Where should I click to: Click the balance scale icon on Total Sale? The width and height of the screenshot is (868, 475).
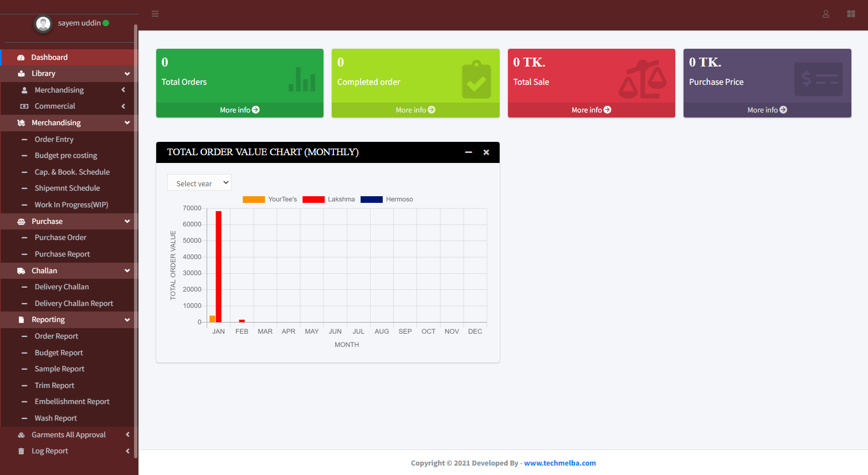click(643, 79)
